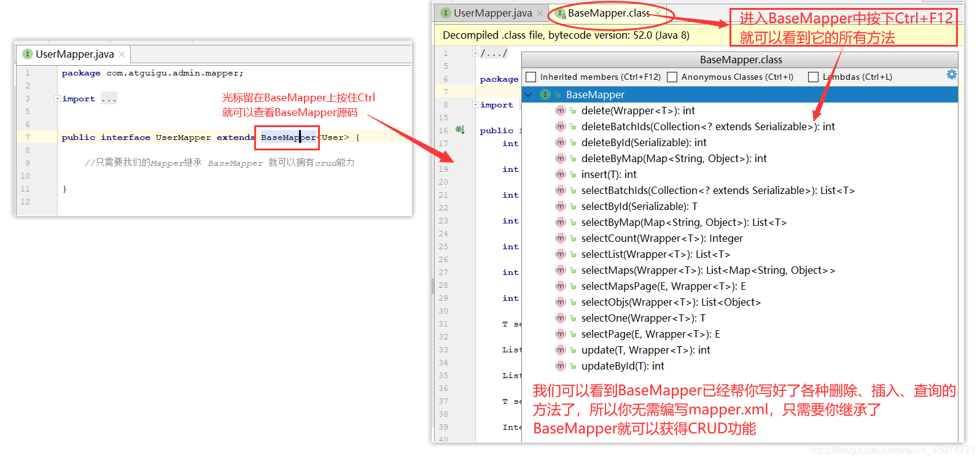Click method icon beside deleteByMap

(560, 158)
